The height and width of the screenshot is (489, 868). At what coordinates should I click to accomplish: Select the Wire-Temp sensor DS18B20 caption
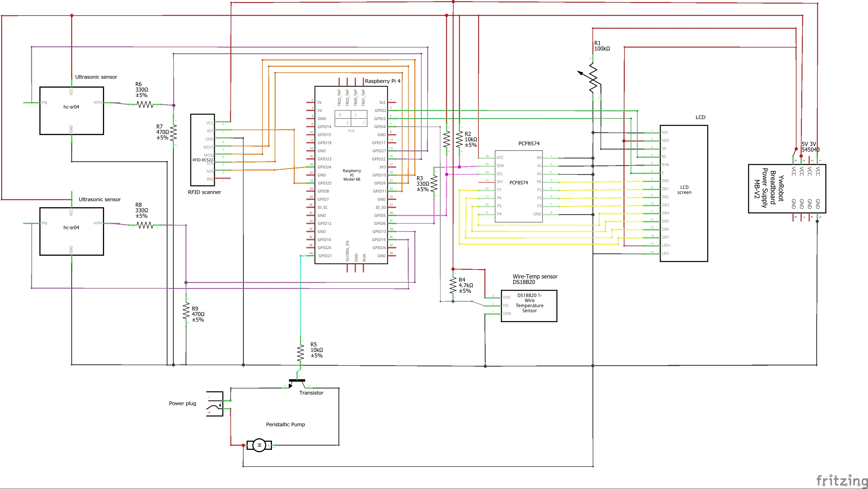pos(535,279)
